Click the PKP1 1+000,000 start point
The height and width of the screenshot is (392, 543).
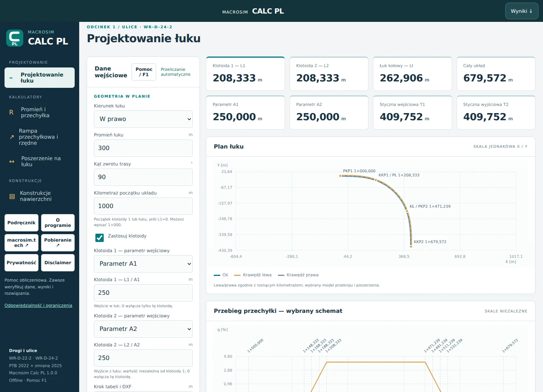pyautogui.click(x=340, y=176)
